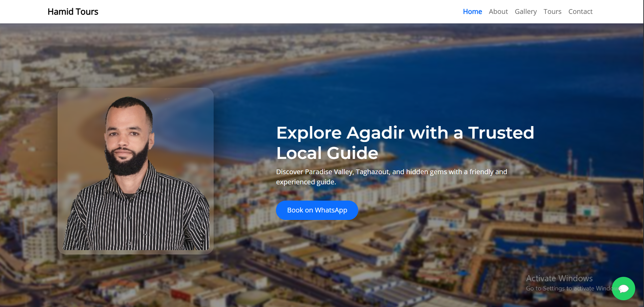
Task: Open the About page link
Action: [498, 12]
